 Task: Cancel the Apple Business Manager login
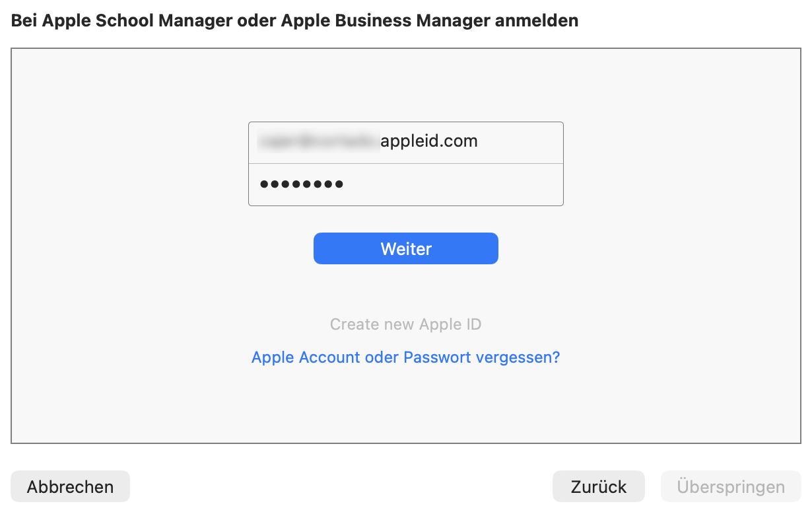pyautogui.click(x=70, y=486)
